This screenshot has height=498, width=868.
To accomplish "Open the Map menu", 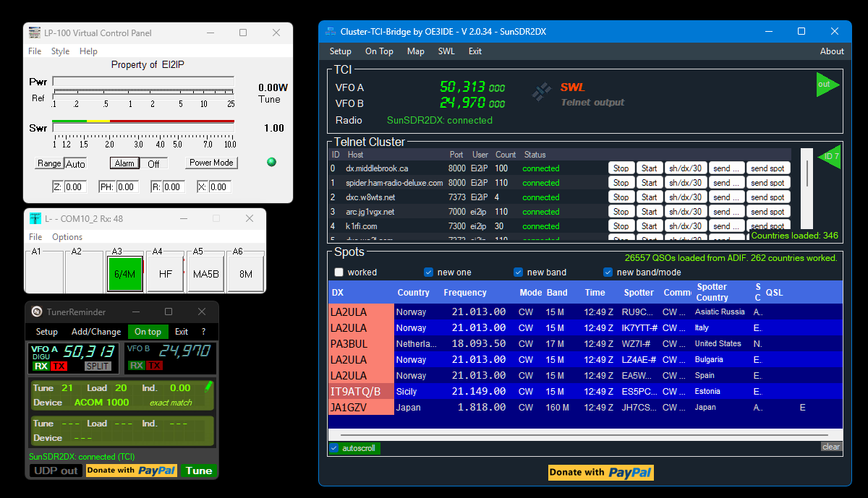I will (416, 51).
